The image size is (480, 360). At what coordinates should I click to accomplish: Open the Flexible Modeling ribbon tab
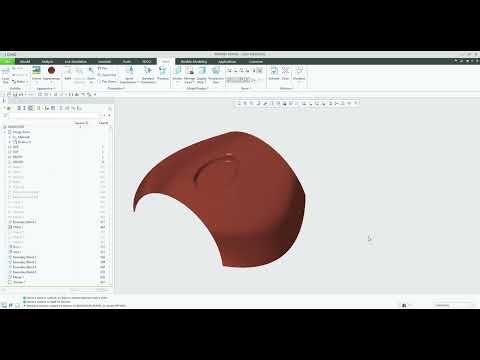194,61
